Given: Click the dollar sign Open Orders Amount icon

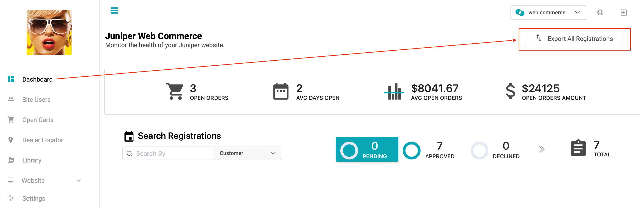Looking at the screenshot, I should tap(510, 91).
